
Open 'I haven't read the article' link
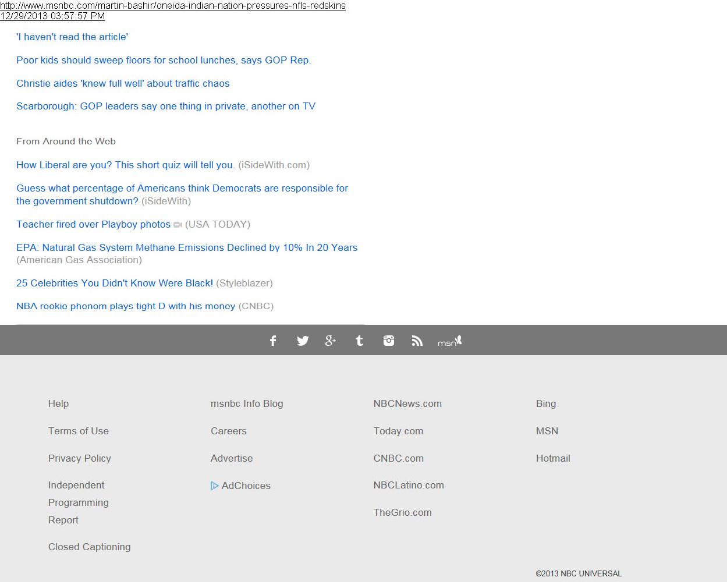(x=72, y=37)
